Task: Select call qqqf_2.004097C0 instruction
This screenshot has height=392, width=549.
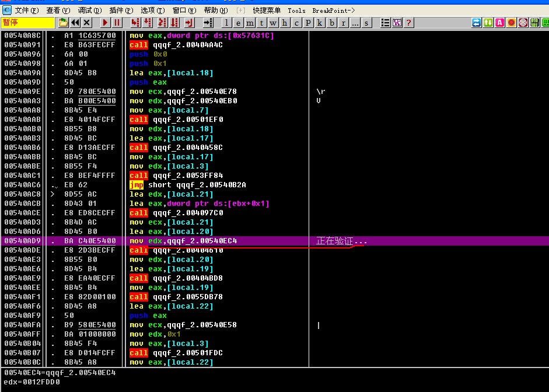Action: pyautogui.click(x=176, y=213)
